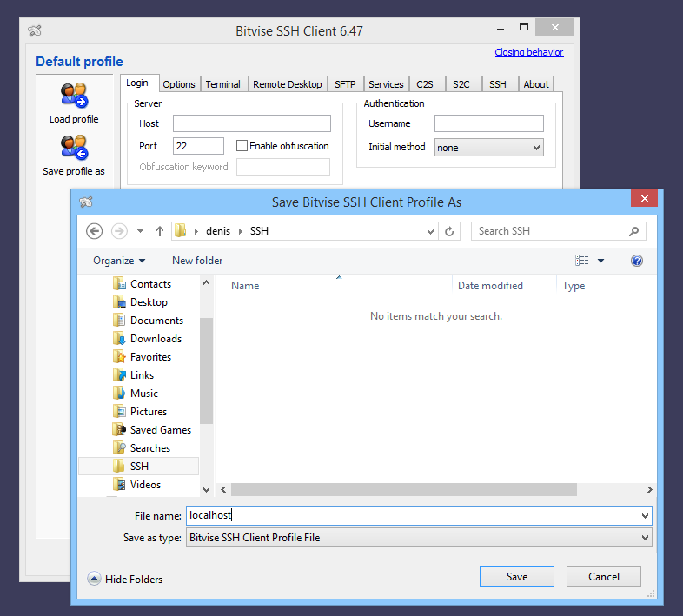
Task: Click the Favorites folder icon
Action: tap(119, 357)
